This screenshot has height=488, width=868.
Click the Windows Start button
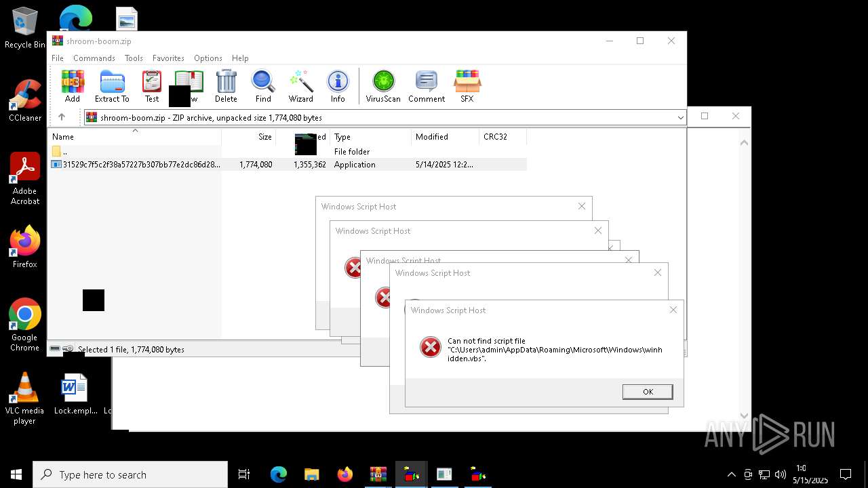tap(16, 474)
